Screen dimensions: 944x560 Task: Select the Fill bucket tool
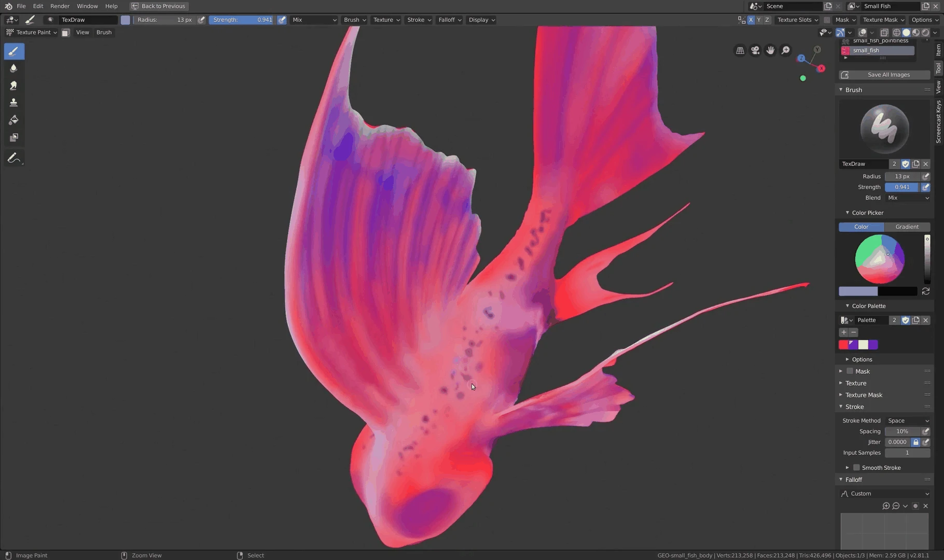(14, 120)
